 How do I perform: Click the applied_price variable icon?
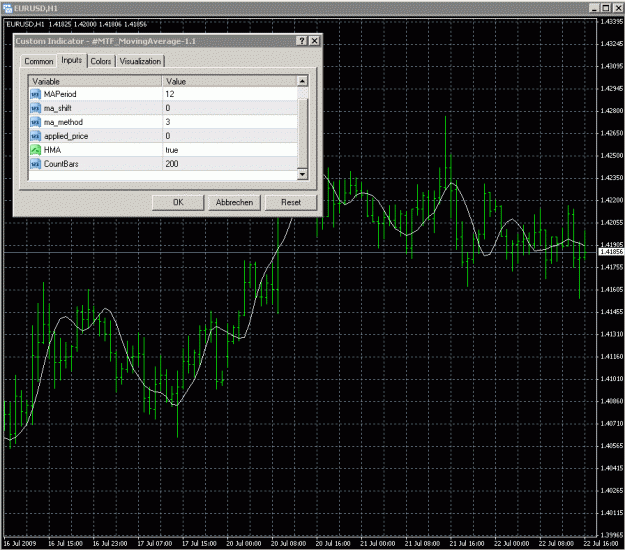point(35,136)
